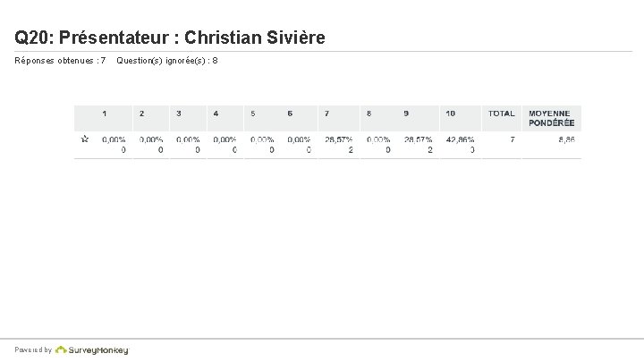
Task: Select the column header labeled 7
Action: tap(326, 114)
